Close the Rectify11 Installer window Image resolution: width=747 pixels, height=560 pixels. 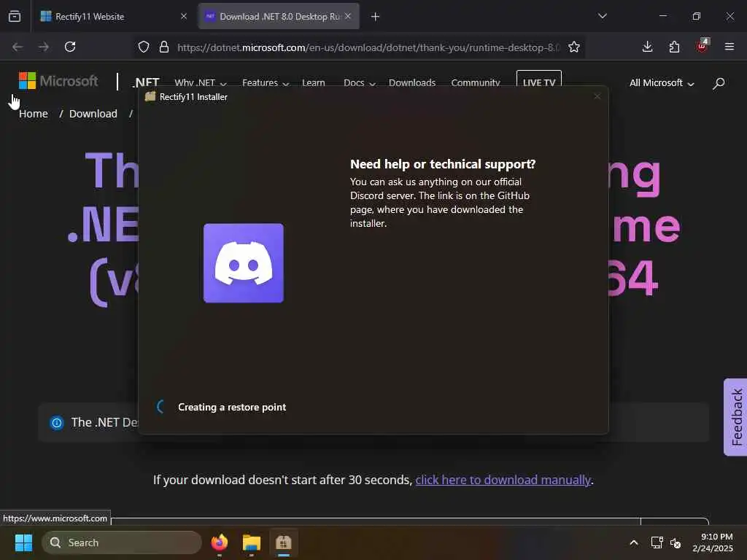tap(597, 97)
